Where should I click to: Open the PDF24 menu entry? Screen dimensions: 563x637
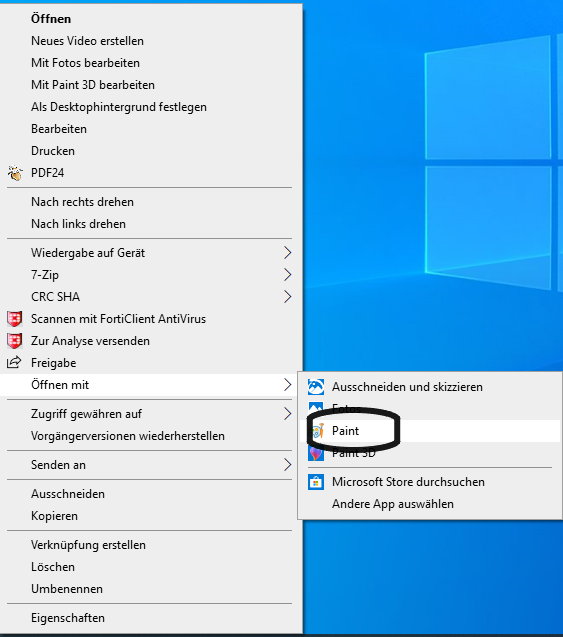[151, 173]
